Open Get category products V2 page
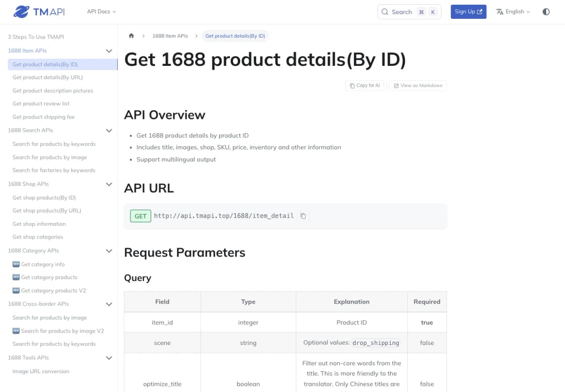The image size is (565, 392). [x=49, y=291]
